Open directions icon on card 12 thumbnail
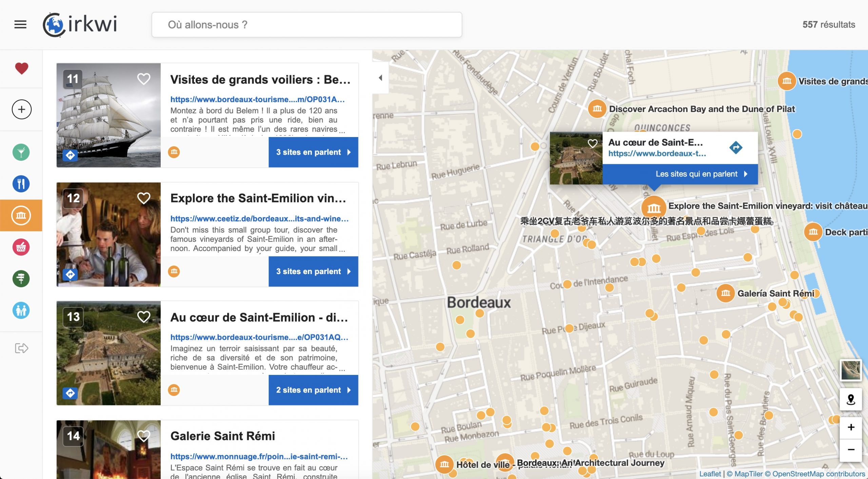 (x=70, y=274)
